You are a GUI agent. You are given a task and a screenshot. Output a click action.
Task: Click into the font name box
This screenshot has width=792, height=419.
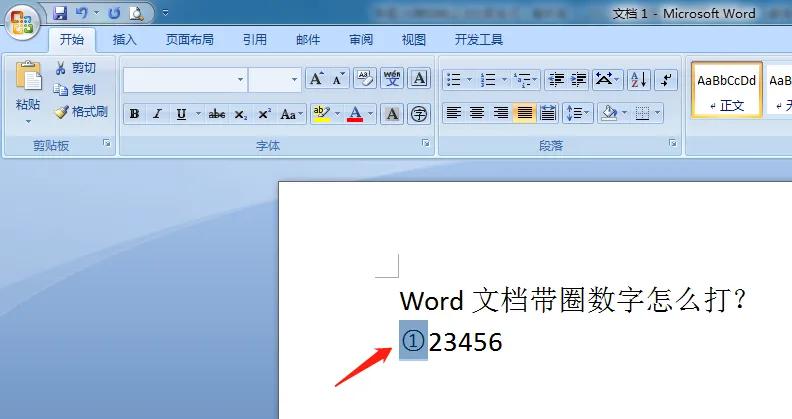(179, 80)
